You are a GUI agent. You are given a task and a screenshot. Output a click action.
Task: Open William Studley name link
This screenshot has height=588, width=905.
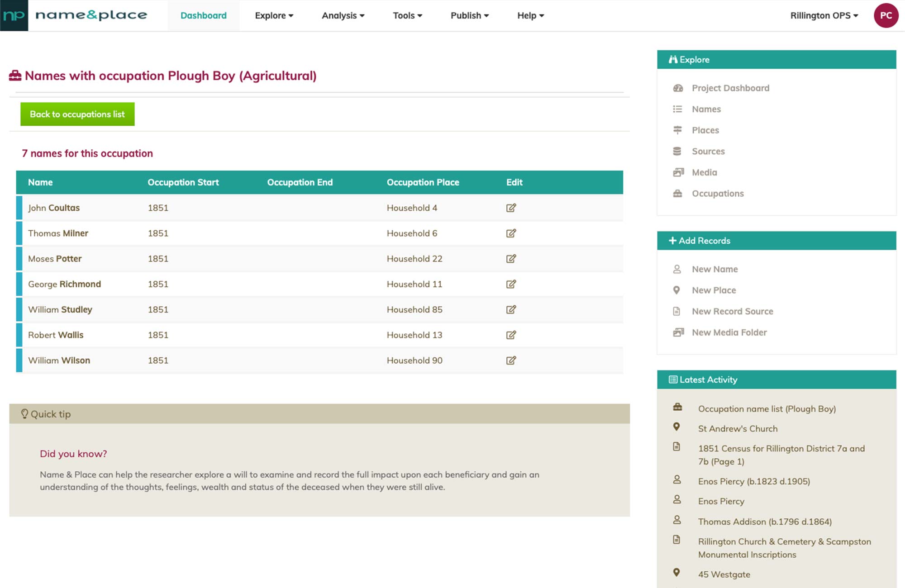(60, 309)
